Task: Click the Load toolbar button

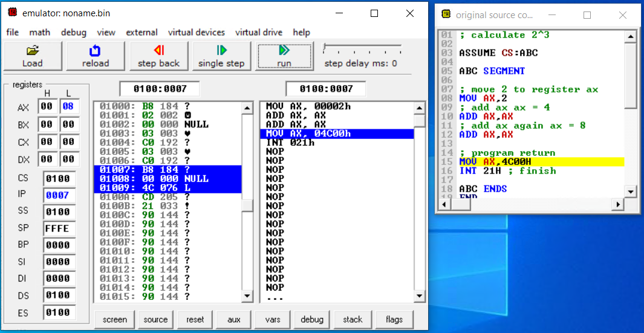Action: (x=33, y=56)
